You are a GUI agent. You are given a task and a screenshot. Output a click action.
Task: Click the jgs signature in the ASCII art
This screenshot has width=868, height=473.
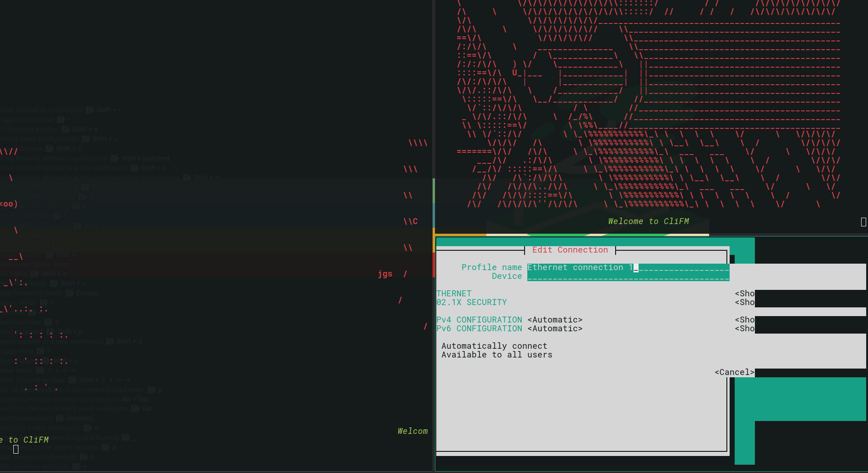[x=385, y=274]
